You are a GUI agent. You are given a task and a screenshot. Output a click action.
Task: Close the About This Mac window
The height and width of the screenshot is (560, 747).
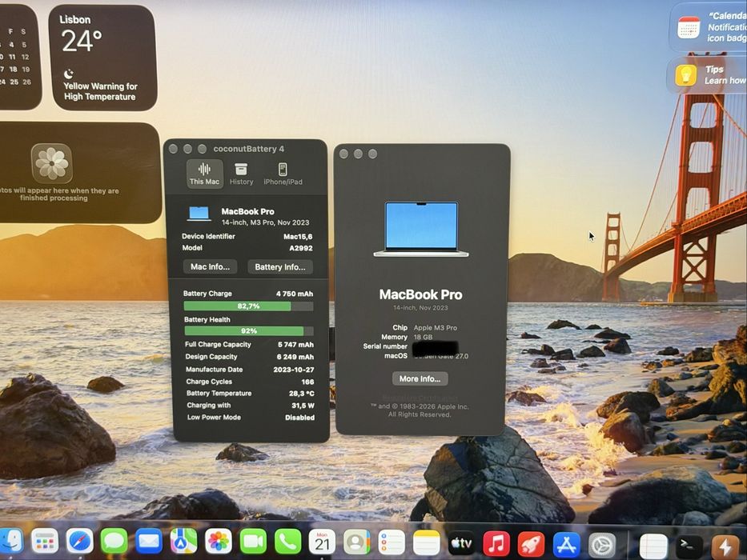coord(344,154)
